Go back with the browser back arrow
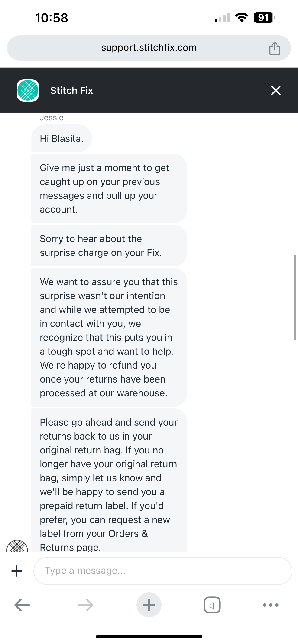The height and width of the screenshot is (644, 298). point(22,605)
